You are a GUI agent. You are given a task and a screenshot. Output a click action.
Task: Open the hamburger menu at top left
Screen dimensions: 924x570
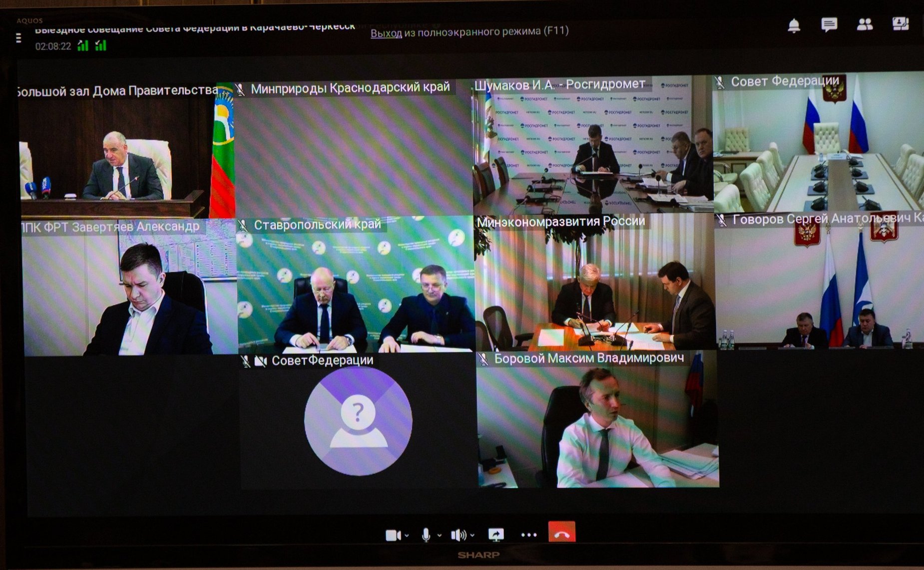[x=18, y=38]
